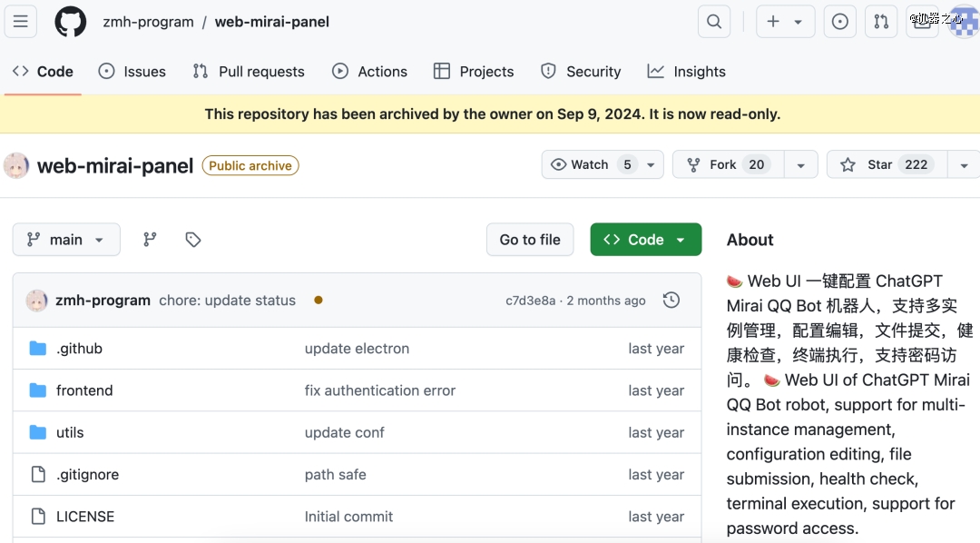Click the About heading
The height and width of the screenshot is (543, 980).
point(750,240)
